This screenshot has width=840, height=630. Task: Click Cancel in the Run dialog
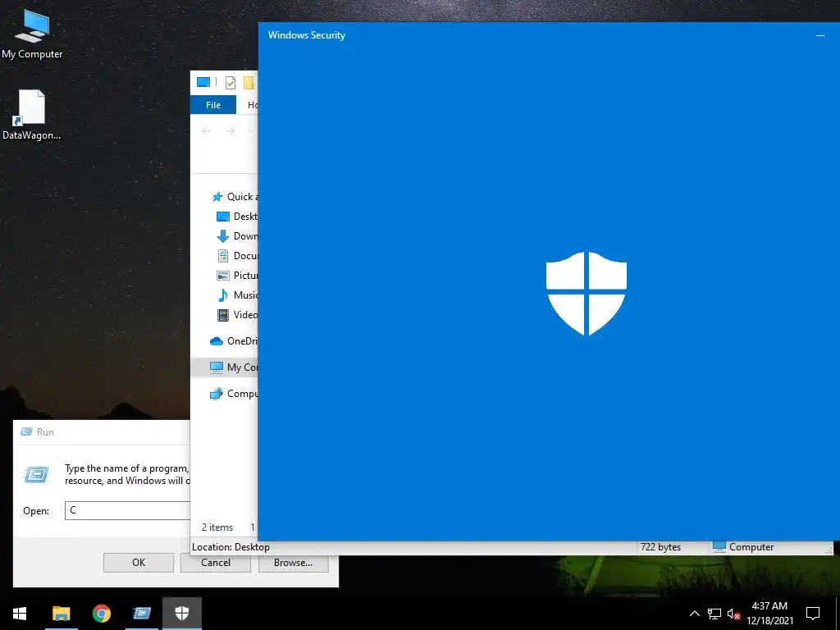[x=216, y=563]
